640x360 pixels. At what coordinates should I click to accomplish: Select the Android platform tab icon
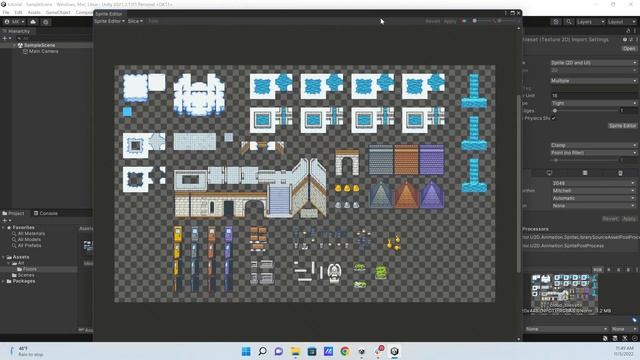[620, 173]
